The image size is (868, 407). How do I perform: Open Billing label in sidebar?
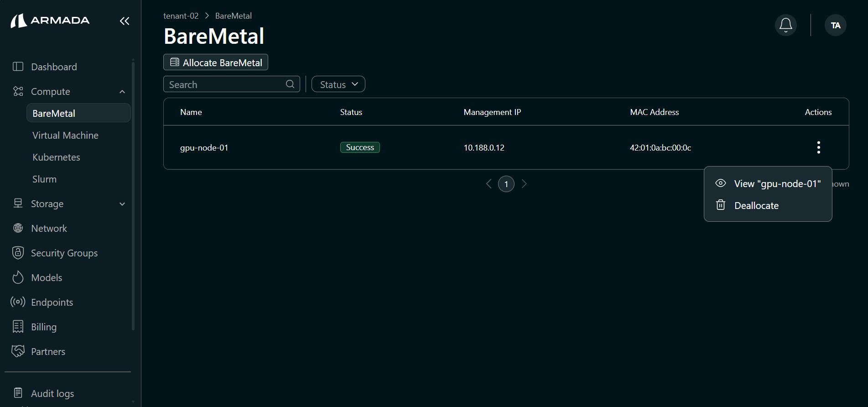coord(44,327)
